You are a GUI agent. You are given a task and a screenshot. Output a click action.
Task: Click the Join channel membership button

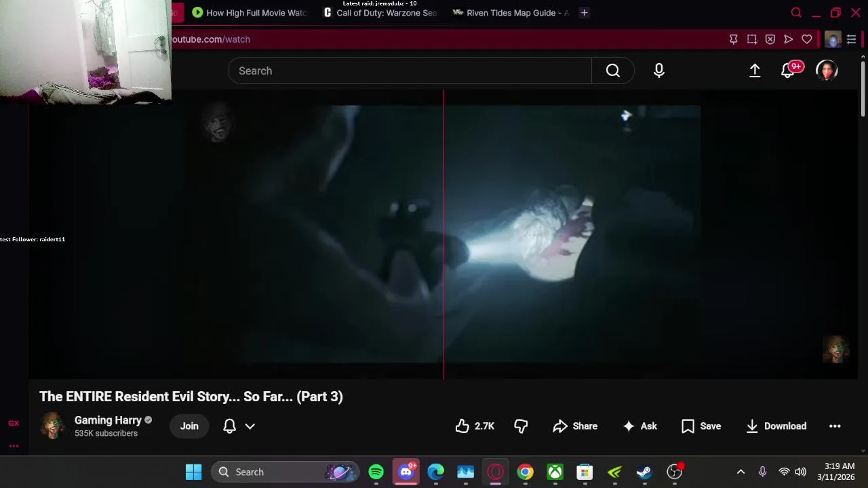(189, 426)
